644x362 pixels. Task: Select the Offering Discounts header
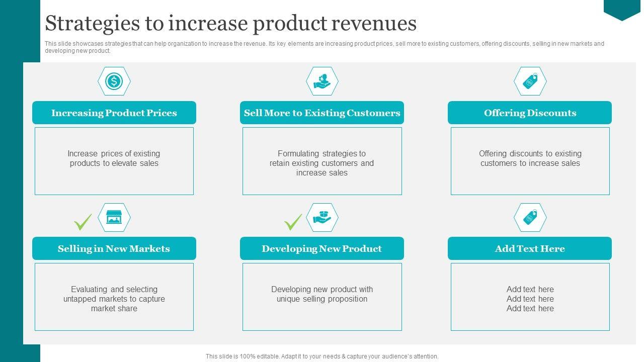pos(530,113)
